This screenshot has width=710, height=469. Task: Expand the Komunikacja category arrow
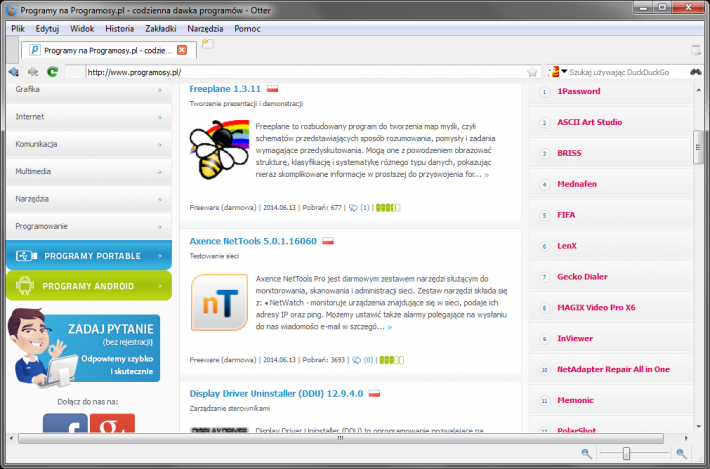coord(160,145)
